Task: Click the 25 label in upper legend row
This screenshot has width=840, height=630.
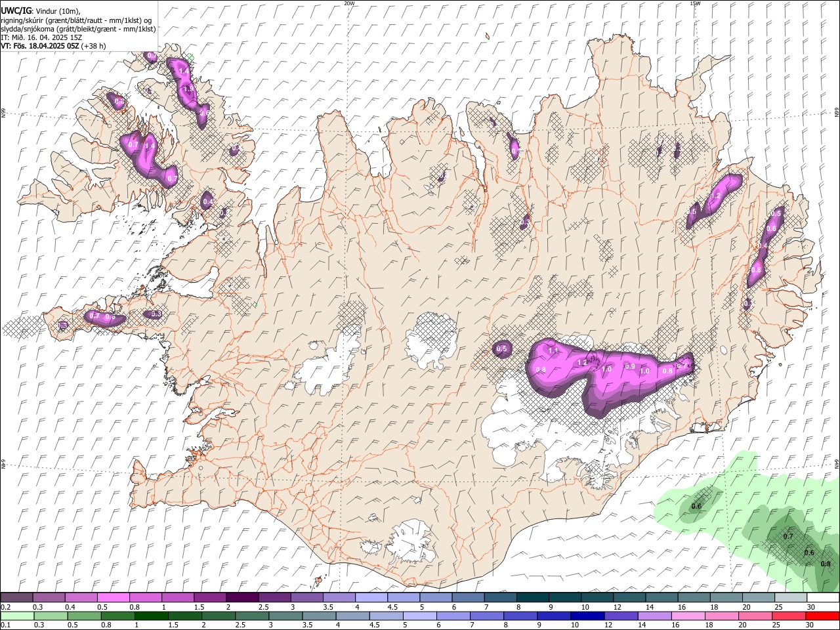Action: (778, 607)
